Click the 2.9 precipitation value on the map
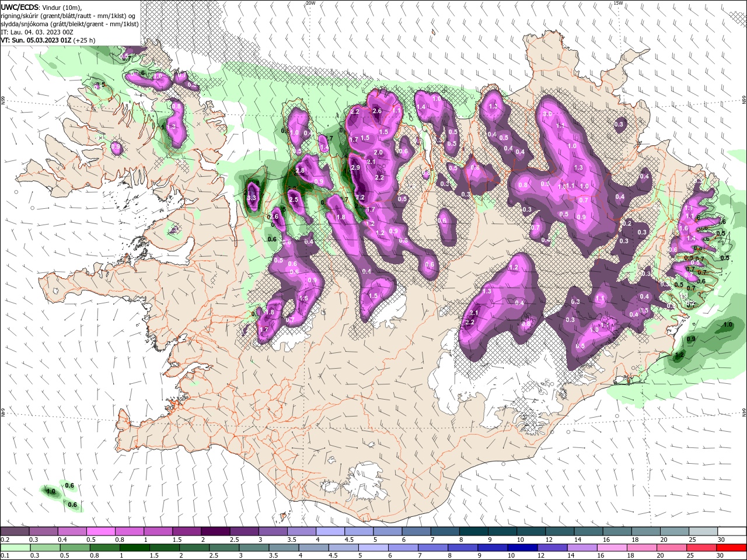This screenshot has width=747, height=560. click(x=356, y=168)
